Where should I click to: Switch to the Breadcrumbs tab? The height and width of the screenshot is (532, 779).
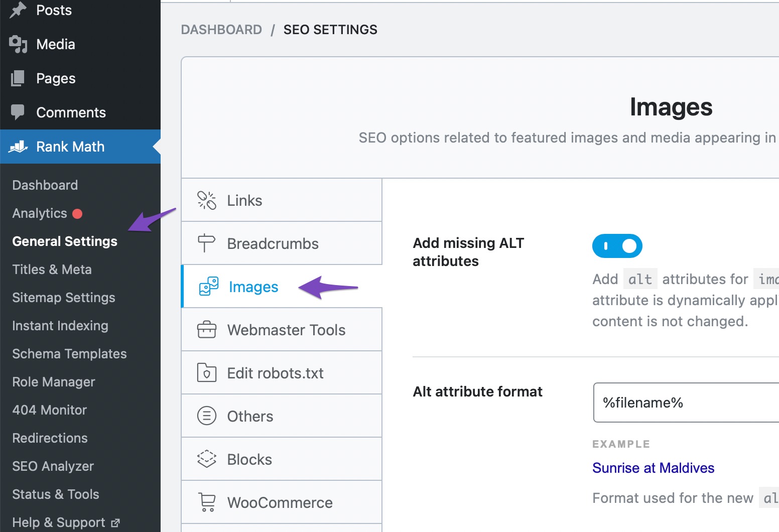point(282,243)
